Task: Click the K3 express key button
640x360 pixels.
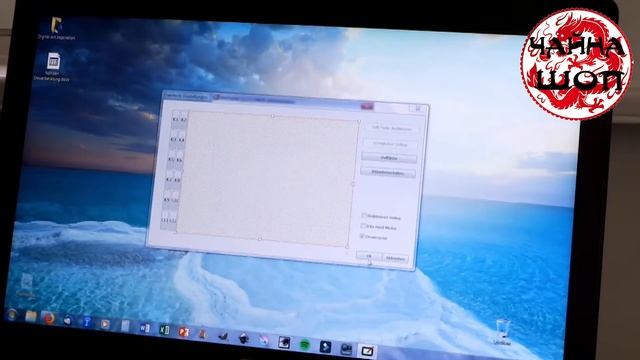Action: 174,139
